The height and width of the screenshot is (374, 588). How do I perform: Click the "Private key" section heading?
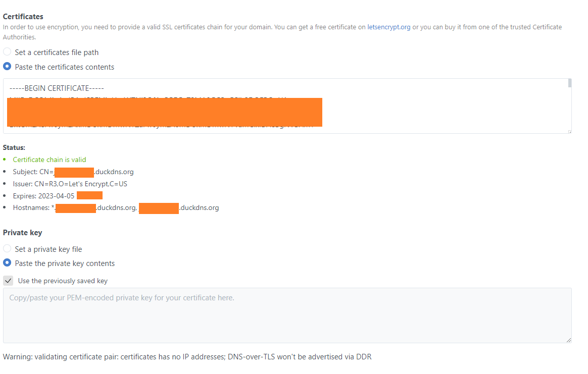[22, 232]
